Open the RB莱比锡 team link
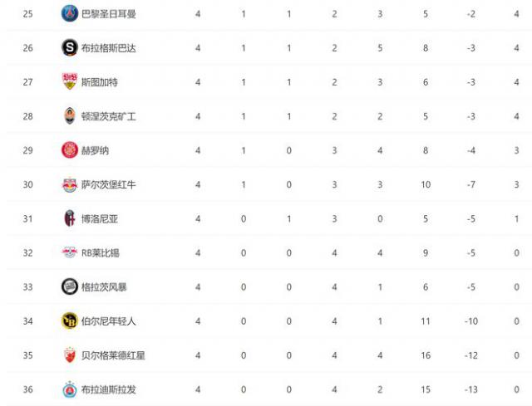This screenshot has width=532, height=406. tap(100, 252)
